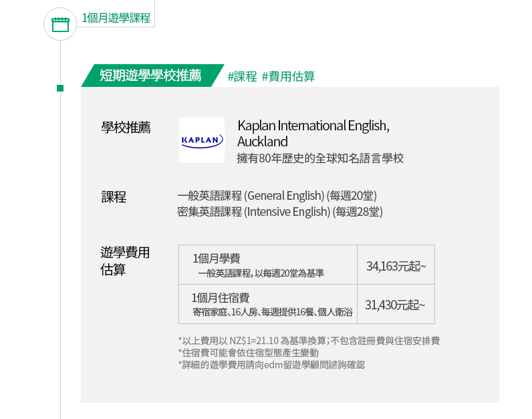
Task: Click the 短期遊學學校推薦 banner heading
Action: point(150,76)
